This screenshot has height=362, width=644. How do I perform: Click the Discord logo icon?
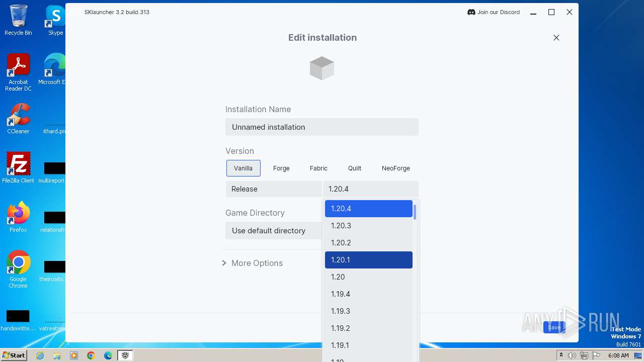pos(471,12)
